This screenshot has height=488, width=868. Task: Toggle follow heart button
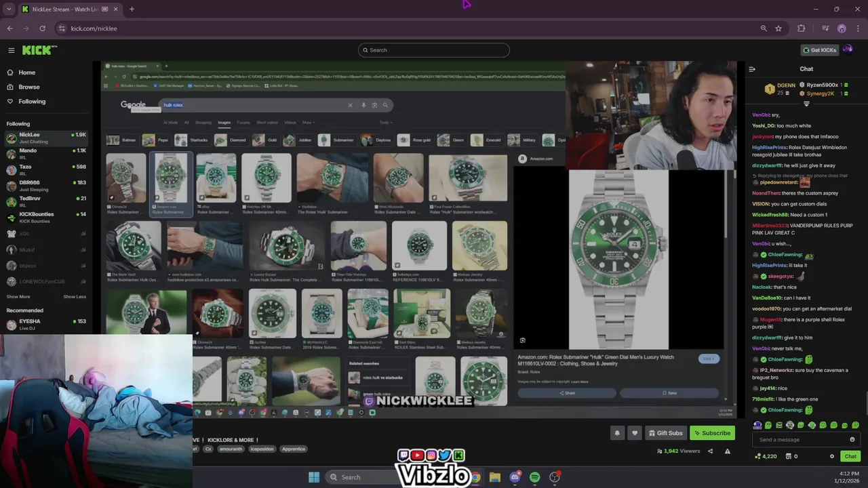[x=635, y=433]
